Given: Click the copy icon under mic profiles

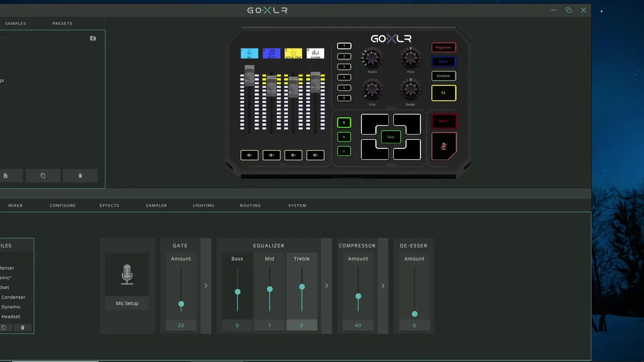Looking at the screenshot, I should click(4, 327).
